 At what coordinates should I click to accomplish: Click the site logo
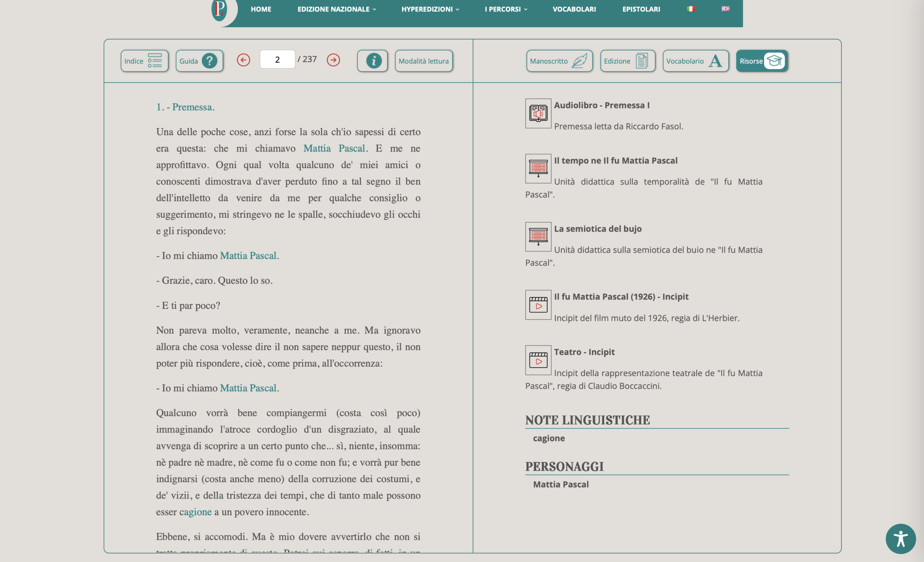tap(219, 10)
